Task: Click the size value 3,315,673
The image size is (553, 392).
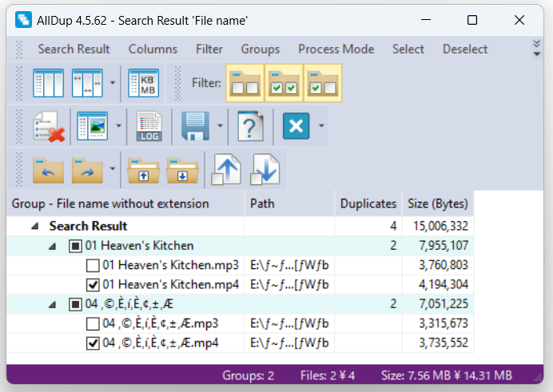Action: 444,323
